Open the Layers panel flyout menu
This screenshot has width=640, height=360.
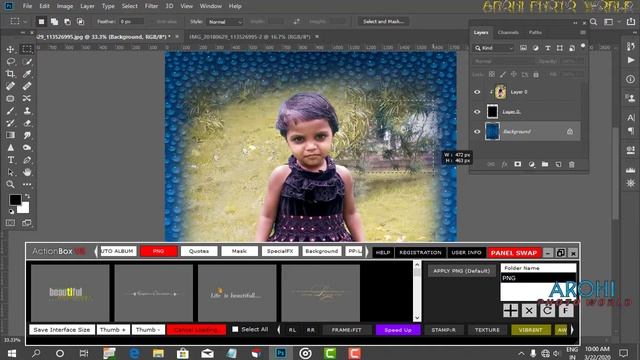pyautogui.click(x=583, y=32)
